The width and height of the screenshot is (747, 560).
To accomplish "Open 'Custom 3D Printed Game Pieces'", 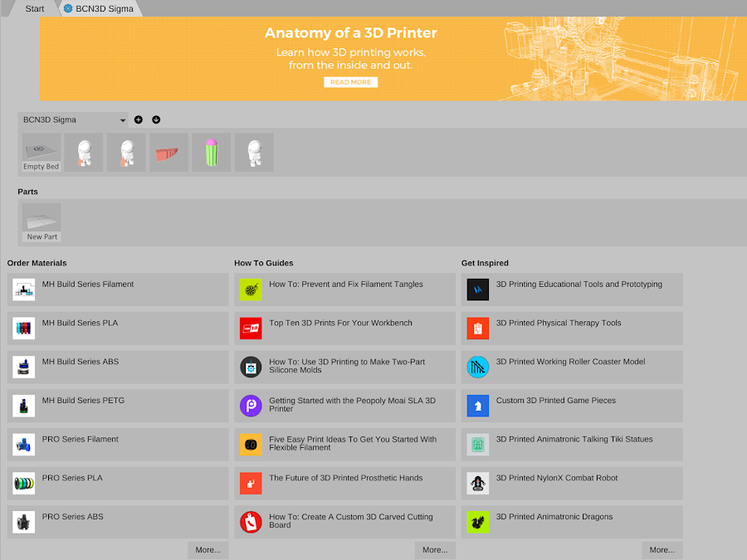I will click(556, 401).
